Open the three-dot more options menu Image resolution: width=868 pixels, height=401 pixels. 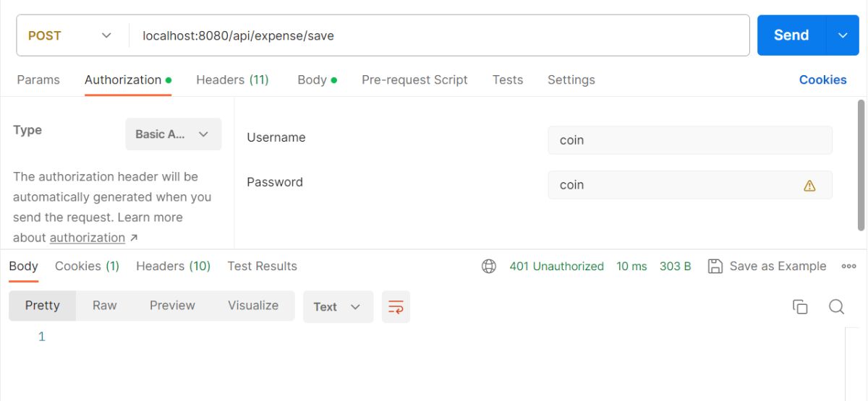pos(848,266)
